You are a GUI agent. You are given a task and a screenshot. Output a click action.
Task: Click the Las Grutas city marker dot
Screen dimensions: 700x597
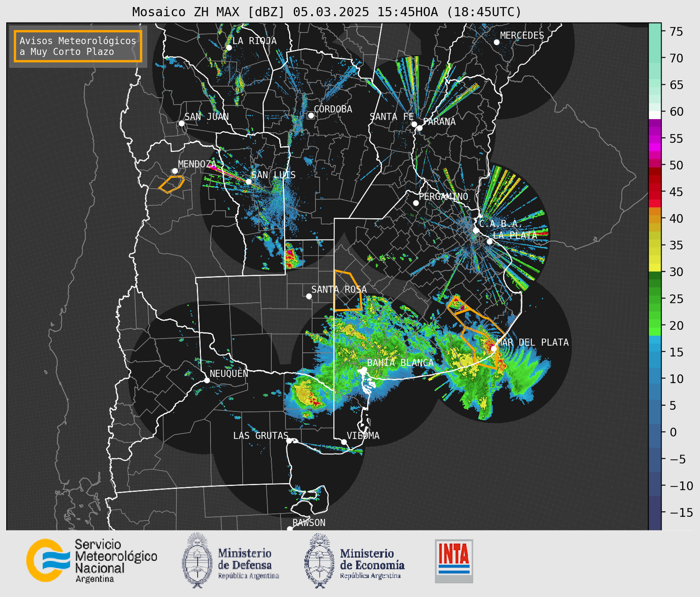point(289,441)
